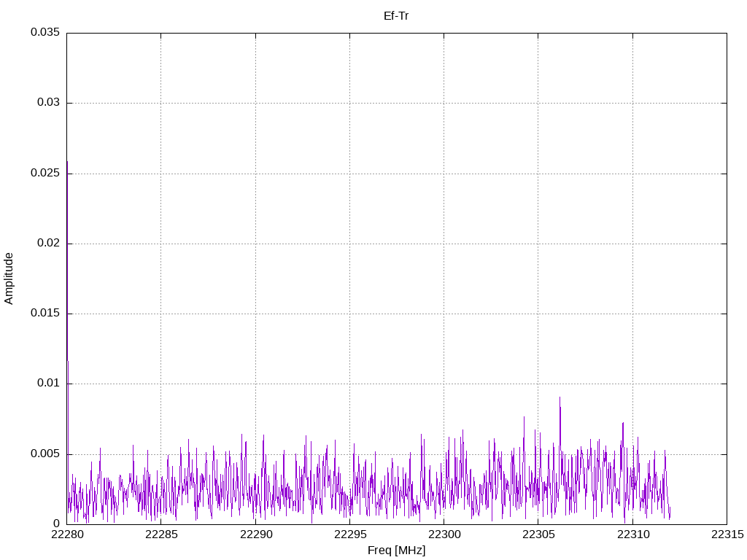Screen dimensions: 747x560
Task: Click the 22300 x-axis tick label
Action: [x=444, y=534]
